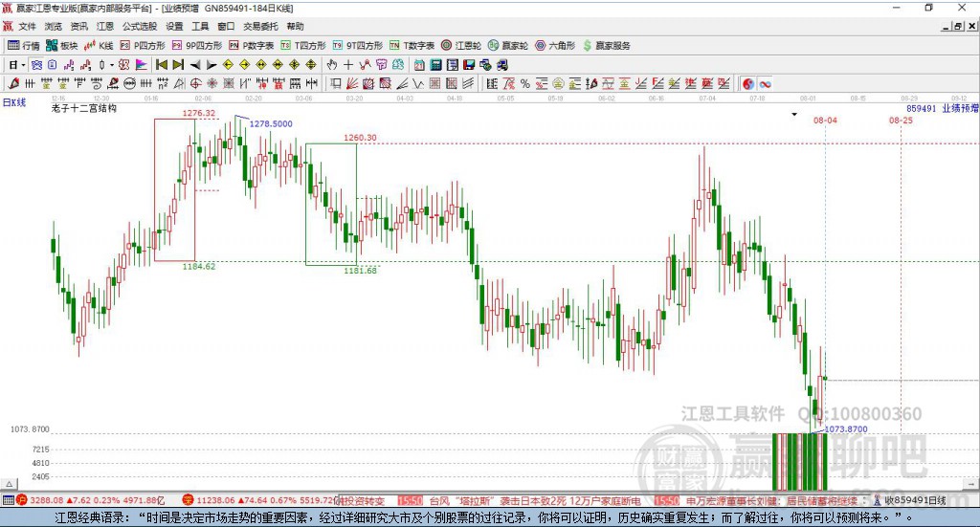The height and width of the screenshot is (527, 980).
Task: Click the 1260.30 price label
Action: [360, 138]
